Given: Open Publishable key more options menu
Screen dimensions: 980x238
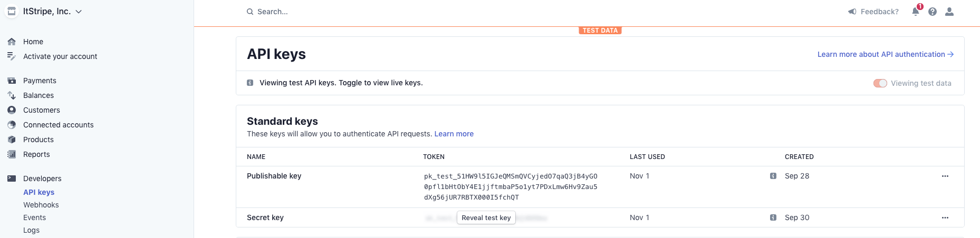Looking at the screenshot, I should pos(945,176).
